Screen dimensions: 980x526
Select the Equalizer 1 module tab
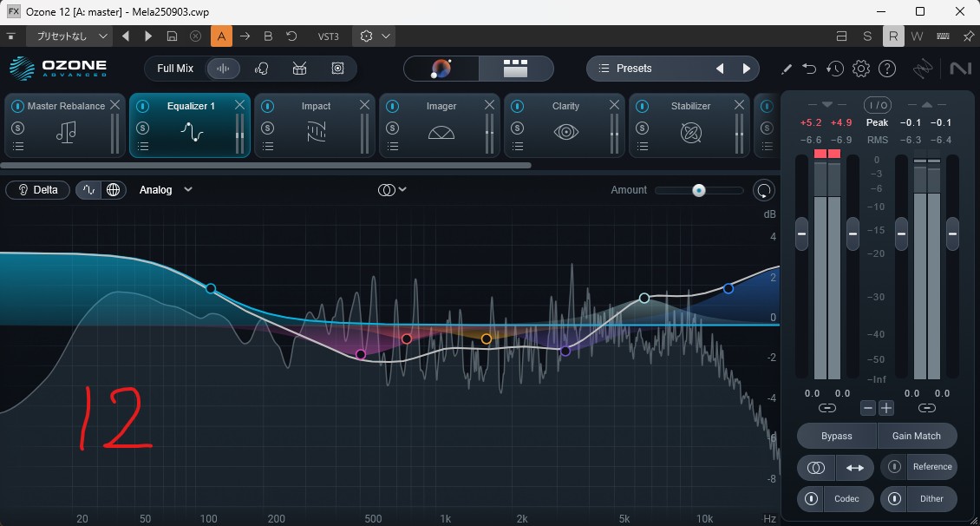point(190,125)
